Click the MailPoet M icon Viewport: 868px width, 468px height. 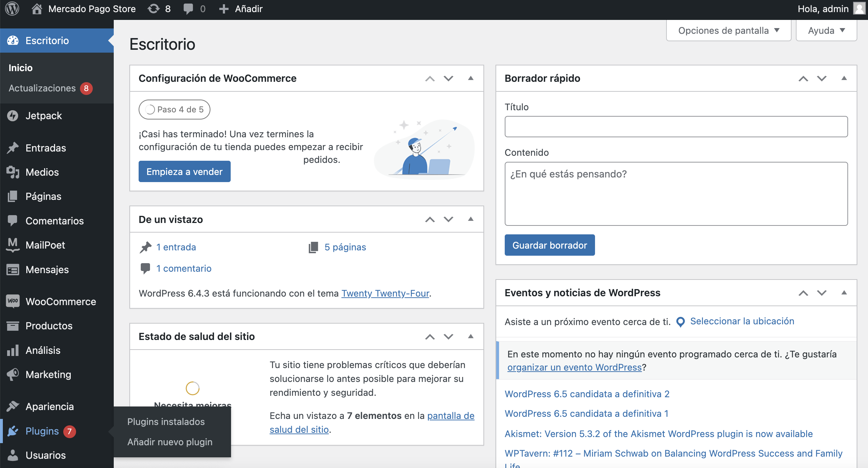[x=13, y=245]
